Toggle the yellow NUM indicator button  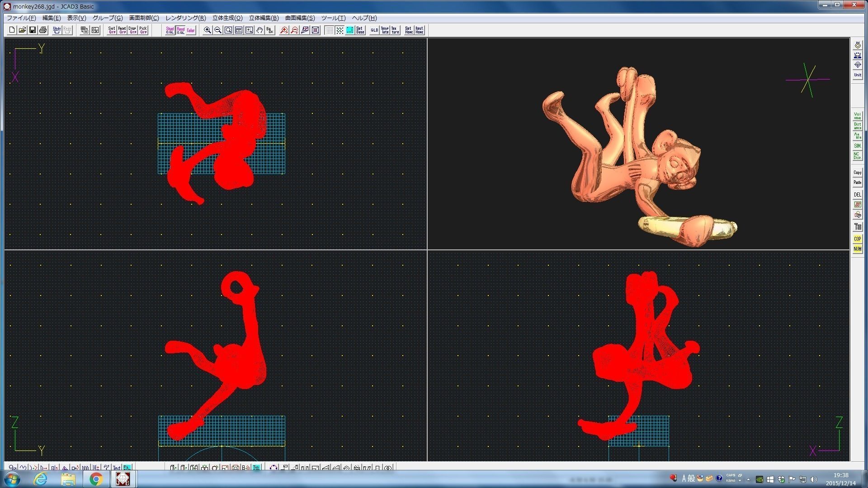(x=857, y=249)
